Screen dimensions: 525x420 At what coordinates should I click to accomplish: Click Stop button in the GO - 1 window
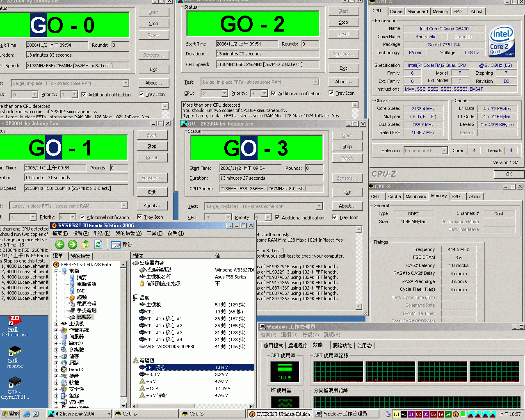152,146
